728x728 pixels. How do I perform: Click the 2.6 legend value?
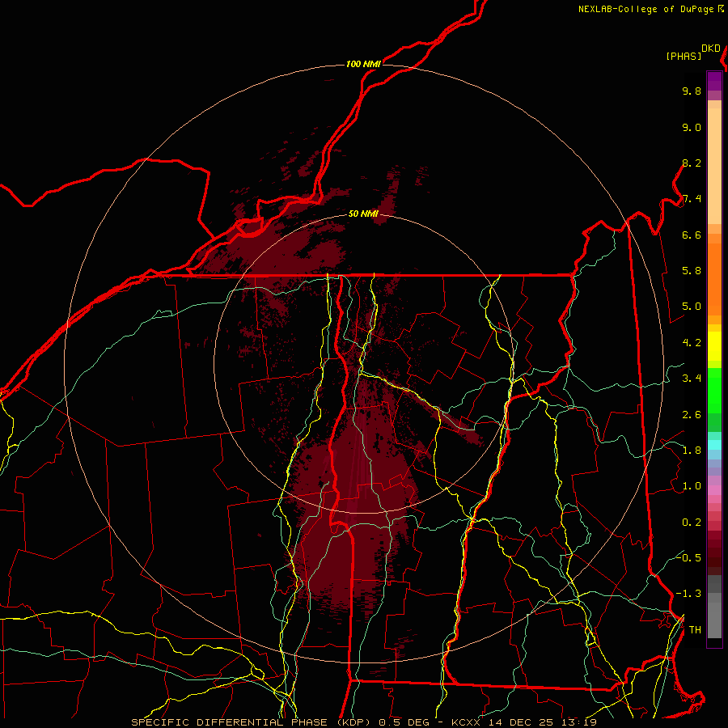(x=692, y=415)
